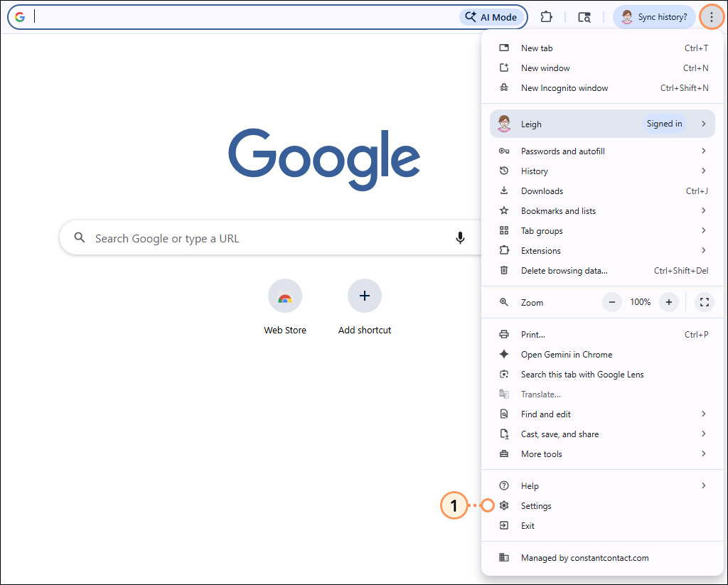Viewport: 728px width, 585px height.
Task: Click the Google G icon in the address bar
Action: (x=21, y=16)
